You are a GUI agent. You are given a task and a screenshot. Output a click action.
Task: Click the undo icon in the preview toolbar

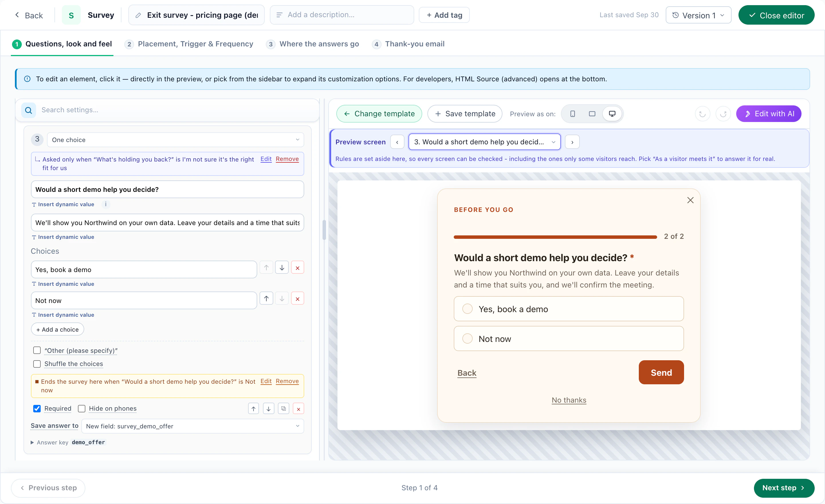coord(702,114)
